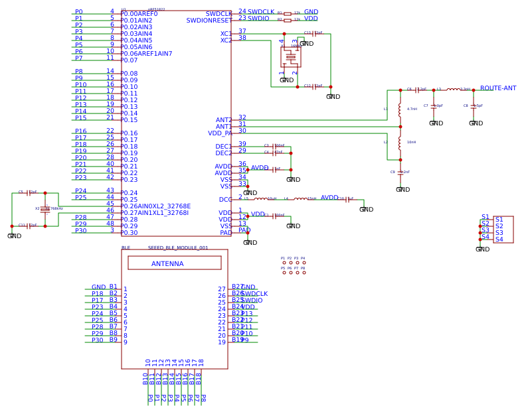
Task: Select the 16MHz crystal X1 symbol
Action: [291, 57]
